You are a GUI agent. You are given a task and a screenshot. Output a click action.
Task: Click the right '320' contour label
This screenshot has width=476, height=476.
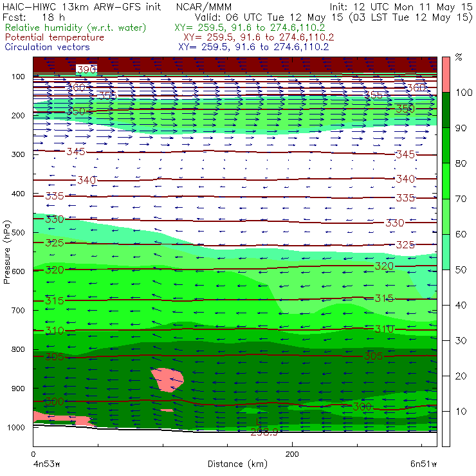click(x=384, y=266)
